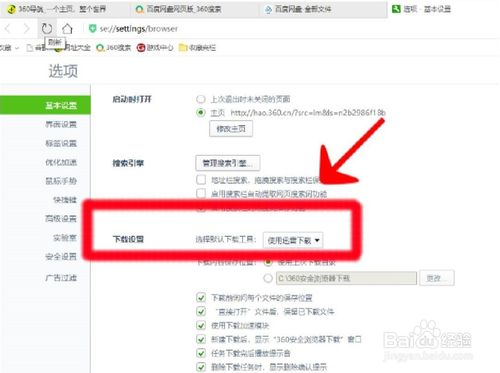
Task: Open 快捷键 in the sidebar
Action: tap(65, 200)
